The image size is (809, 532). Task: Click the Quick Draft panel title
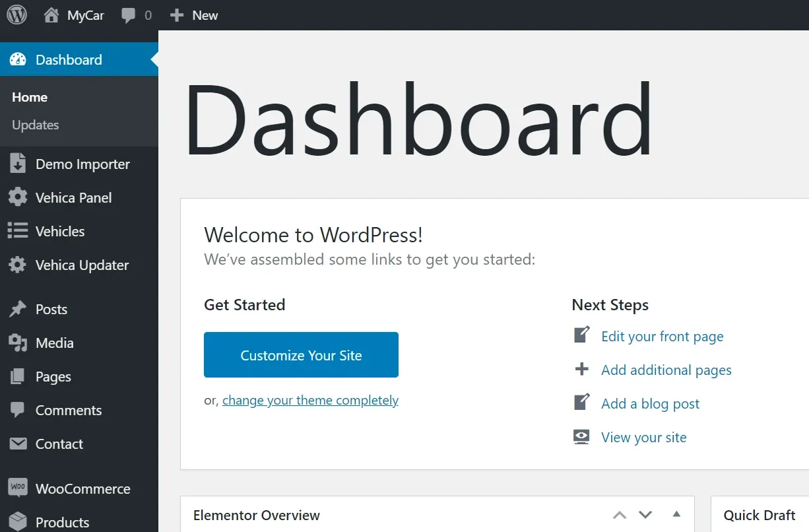pyautogui.click(x=760, y=515)
